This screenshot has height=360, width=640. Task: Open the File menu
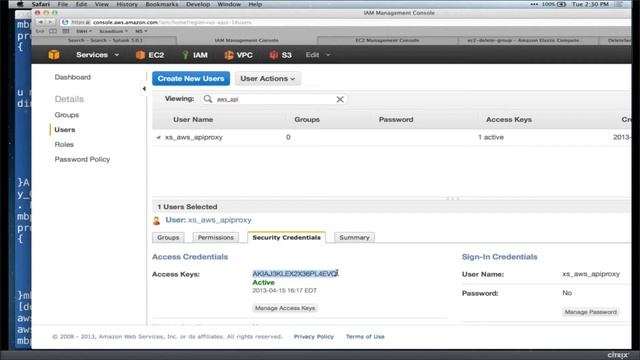[62, 4]
